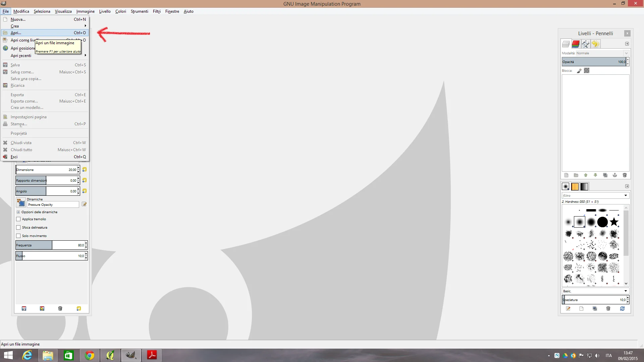Save tool options preset icon
Image resolution: width=644 pixels, height=362 pixels.
click(24, 309)
